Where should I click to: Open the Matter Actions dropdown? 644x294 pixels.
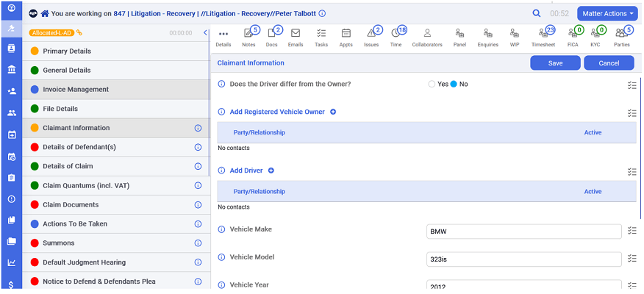608,13
